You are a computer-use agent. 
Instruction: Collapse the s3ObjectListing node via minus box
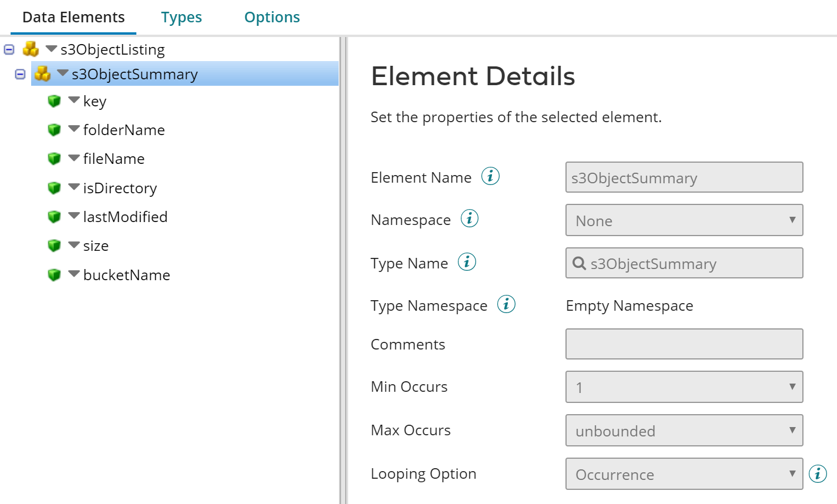click(x=8, y=49)
